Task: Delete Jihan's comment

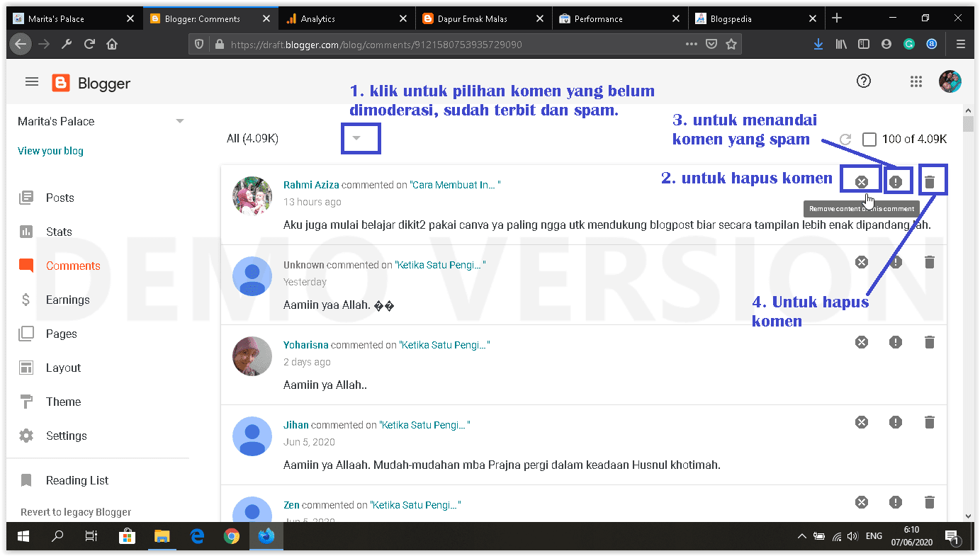Action: pos(930,422)
